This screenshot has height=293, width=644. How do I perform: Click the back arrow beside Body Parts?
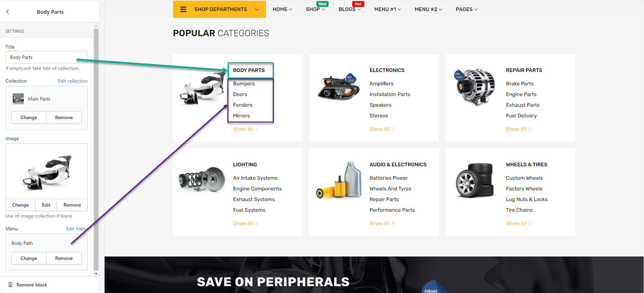[x=8, y=12]
